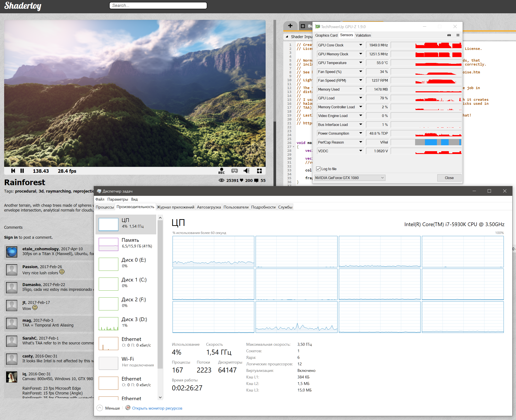The image size is (516, 420).
Task: Click the GPU-Z screenshot camera icon
Action: pos(449,35)
